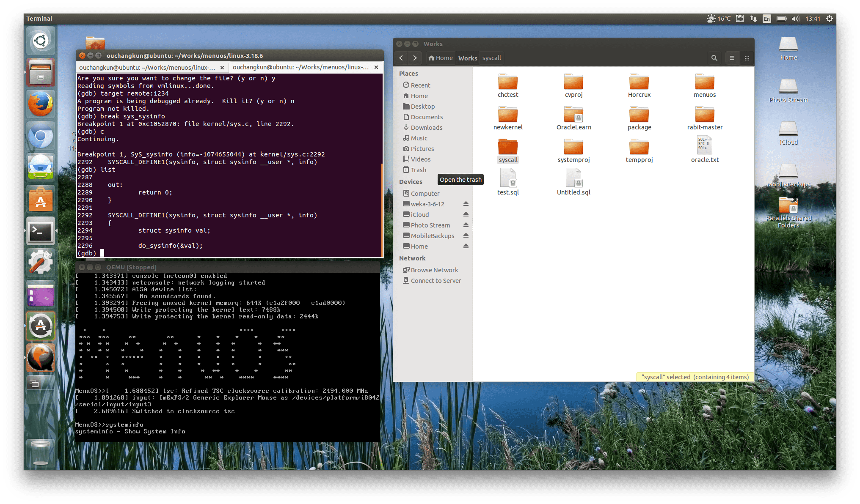860x504 pixels.
Task: Select the oracle.txt file
Action: (x=705, y=149)
